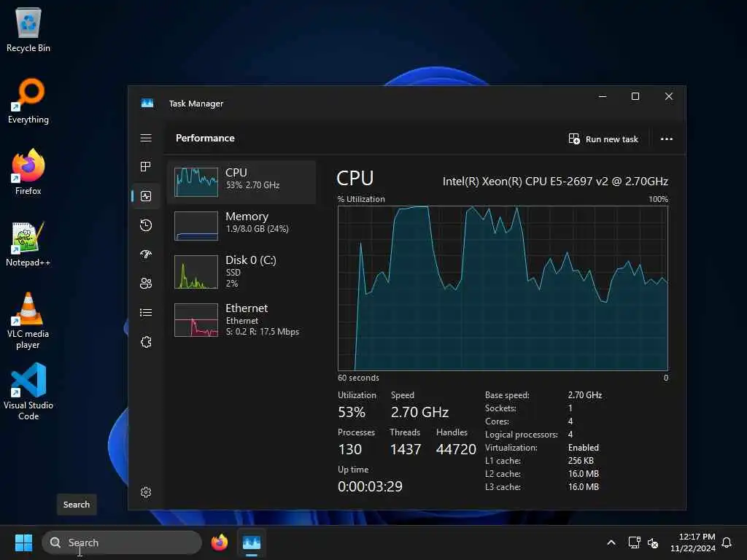Click the Disk 0 mini graph thumbnail

click(x=196, y=272)
